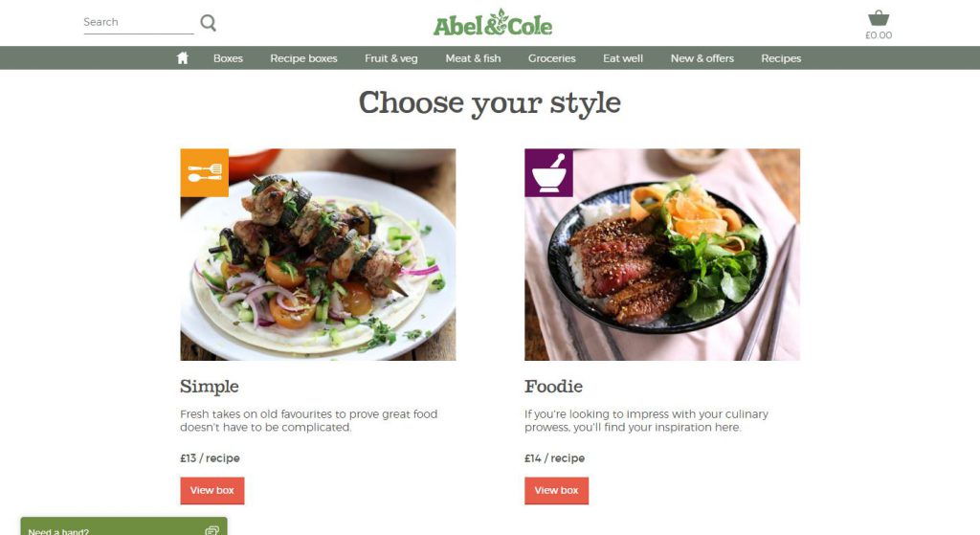Open the shopping basket icon

tap(879, 18)
